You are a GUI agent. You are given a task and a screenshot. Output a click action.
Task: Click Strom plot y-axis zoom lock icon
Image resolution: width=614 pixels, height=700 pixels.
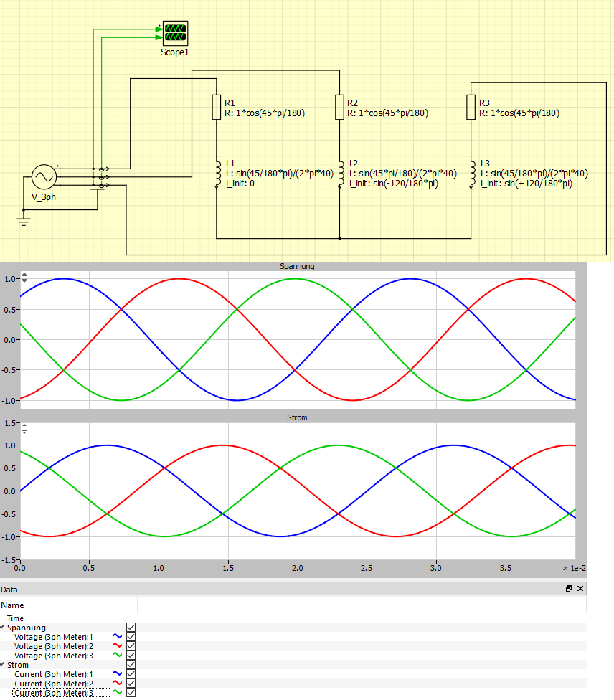24,429
